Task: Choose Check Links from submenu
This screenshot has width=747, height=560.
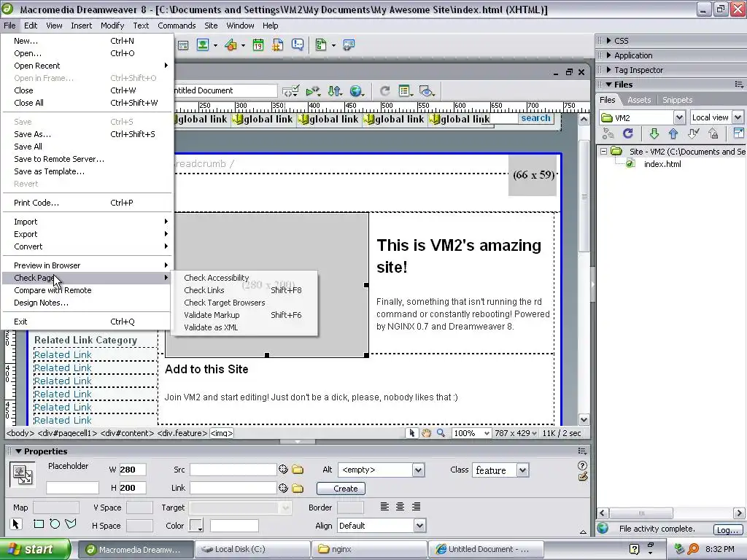Action: (244, 290)
